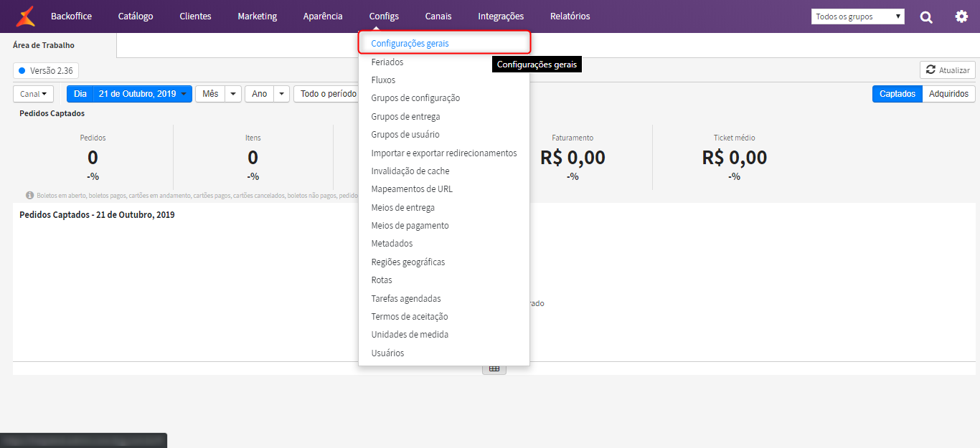Open the date 21 de Outubro, 2019 picker
This screenshot has height=448, width=980.
pos(143,94)
